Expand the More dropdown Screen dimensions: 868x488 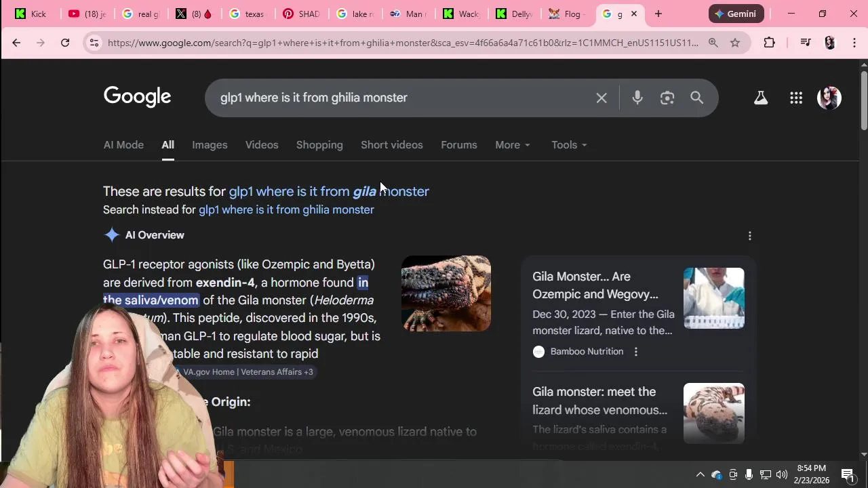(513, 145)
